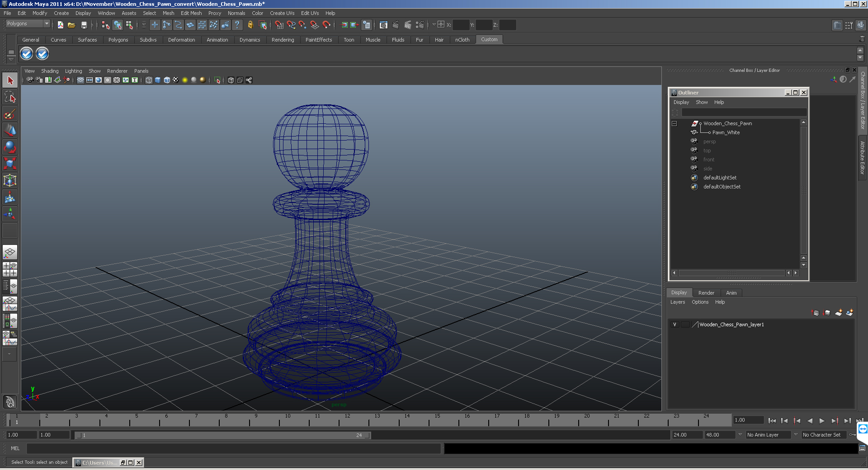868x470 pixels.
Task: Select the Show Manipulator tool
Action: pos(10,214)
